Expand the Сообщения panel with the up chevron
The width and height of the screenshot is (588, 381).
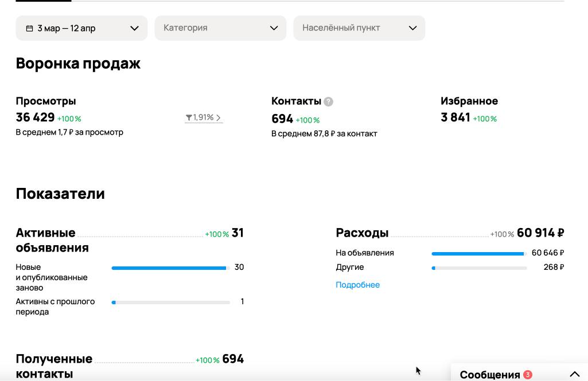pos(574,375)
